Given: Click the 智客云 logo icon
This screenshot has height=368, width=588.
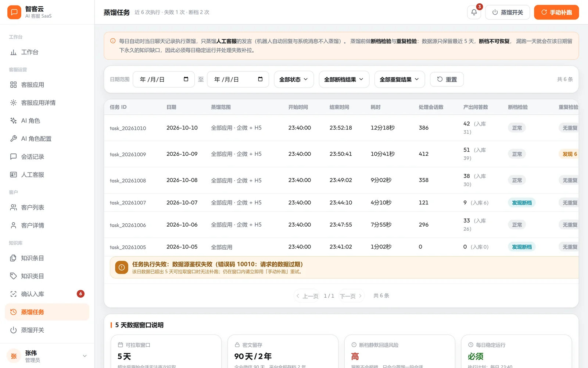Looking at the screenshot, I should pyautogui.click(x=14, y=12).
